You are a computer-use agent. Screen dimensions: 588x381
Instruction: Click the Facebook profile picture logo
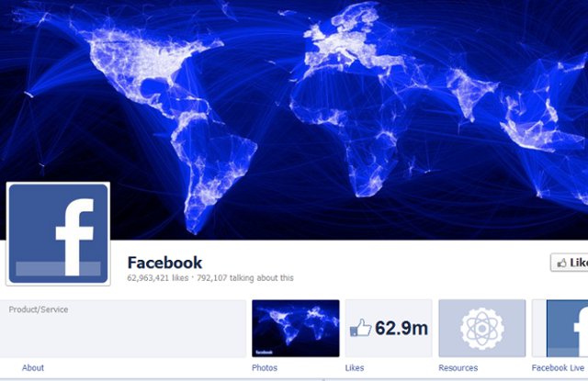tap(58, 234)
